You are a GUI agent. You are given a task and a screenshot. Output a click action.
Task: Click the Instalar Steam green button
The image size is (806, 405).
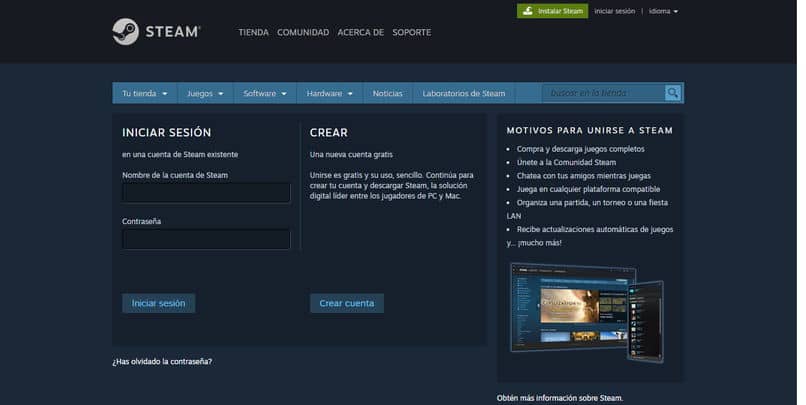553,11
